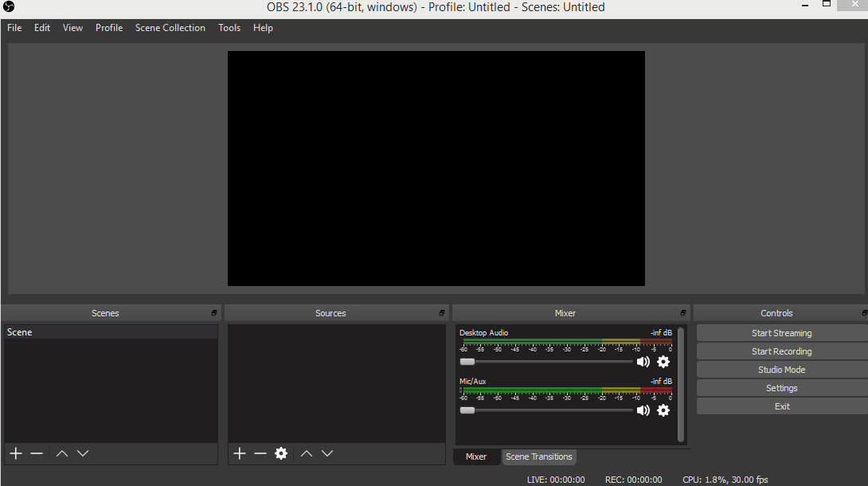Click Start Streaming button
Screen dimensions: 868x486
(782, 333)
